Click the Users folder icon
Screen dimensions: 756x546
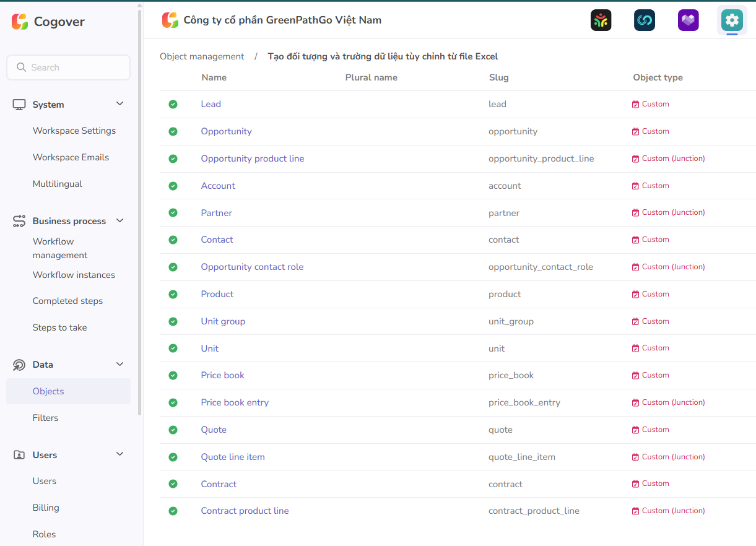point(19,455)
